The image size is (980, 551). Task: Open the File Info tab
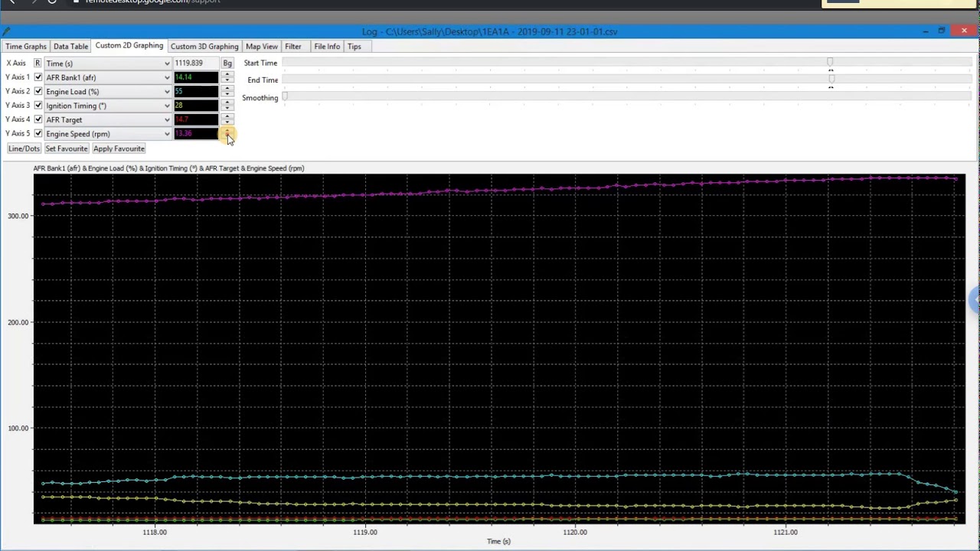tap(327, 47)
